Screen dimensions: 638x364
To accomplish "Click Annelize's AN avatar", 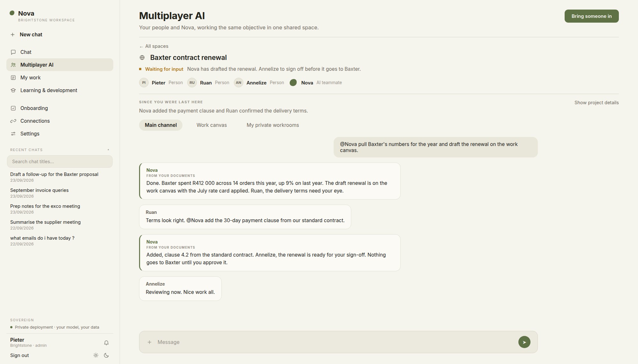I will (x=239, y=83).
